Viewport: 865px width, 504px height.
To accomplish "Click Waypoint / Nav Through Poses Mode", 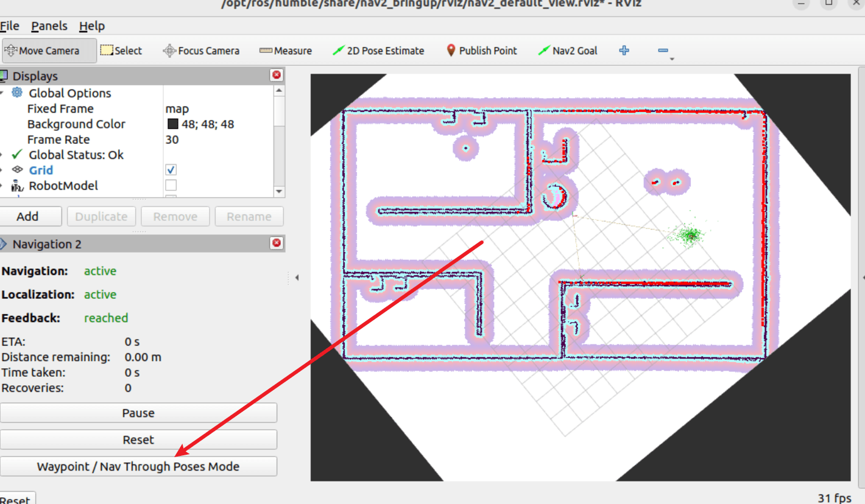I will pos(138,467).
